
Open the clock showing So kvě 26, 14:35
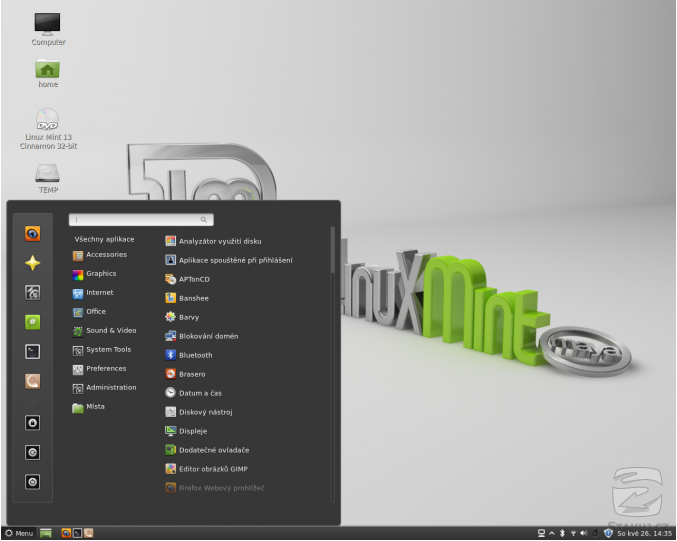(x=644, y=534)
